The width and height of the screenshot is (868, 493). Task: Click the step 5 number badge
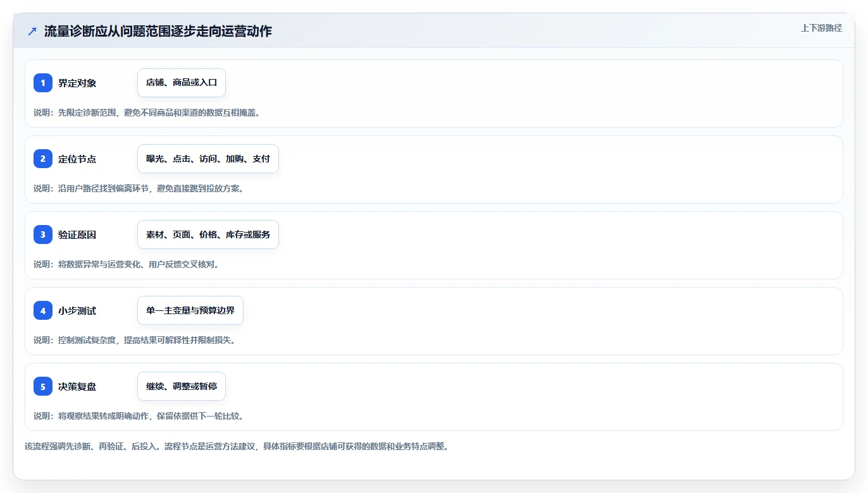tap(43, 386)
